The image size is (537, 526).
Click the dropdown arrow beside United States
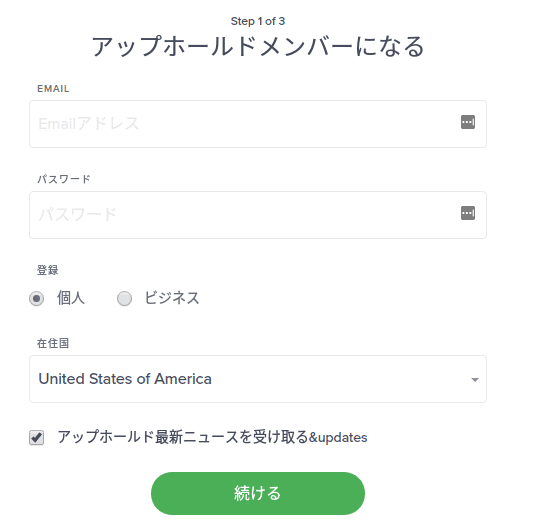(475, 379)
